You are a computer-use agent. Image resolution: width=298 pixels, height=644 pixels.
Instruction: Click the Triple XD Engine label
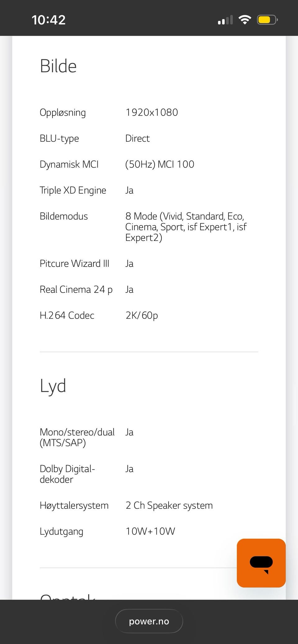(x=73, y=190)
